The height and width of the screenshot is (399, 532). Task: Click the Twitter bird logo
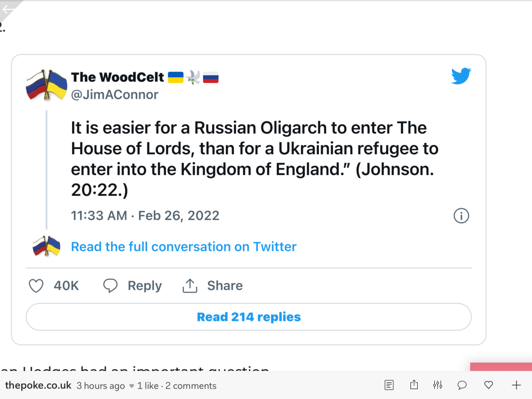click(461, 76)
